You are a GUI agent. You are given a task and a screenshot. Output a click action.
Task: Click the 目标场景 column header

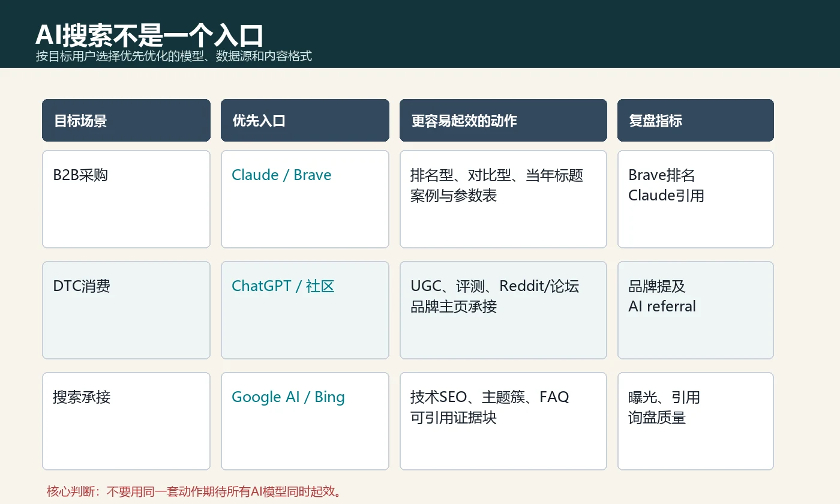(x=126, y=121)
